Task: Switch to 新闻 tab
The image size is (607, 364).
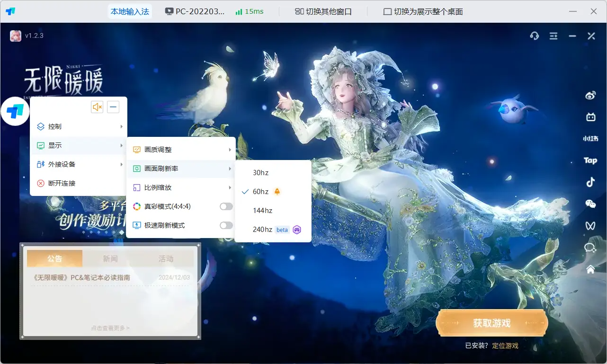Action: point(110,259)
